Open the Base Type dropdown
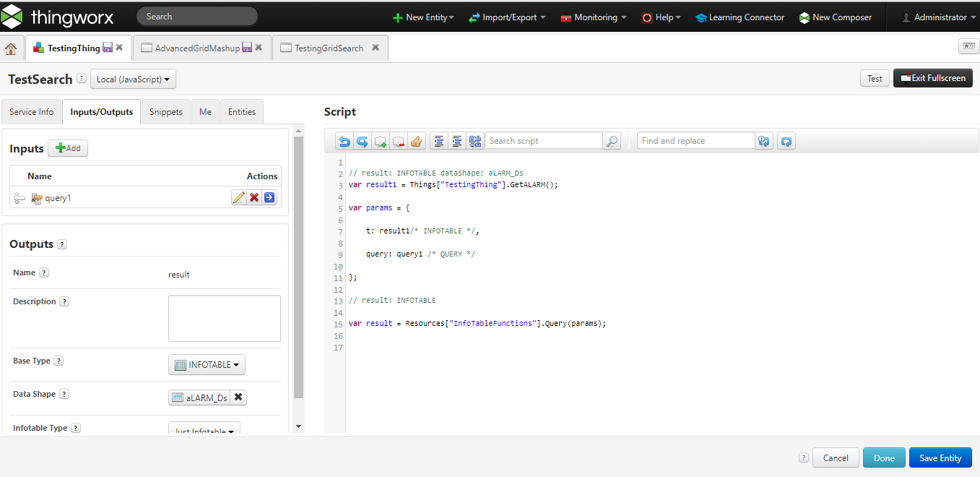The width and height of the screenshot is (980, 477). coord(207,364)
